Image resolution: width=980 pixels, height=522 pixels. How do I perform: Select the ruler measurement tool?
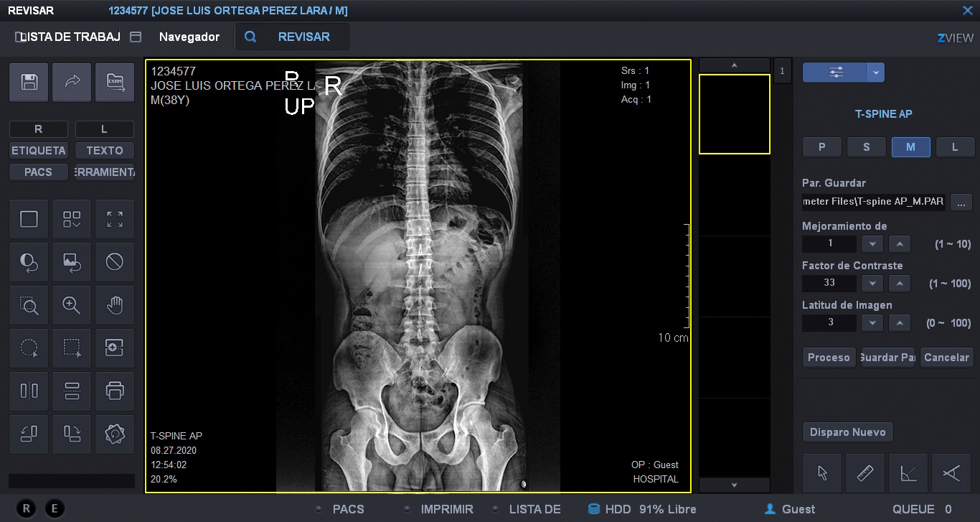[865, 473]
